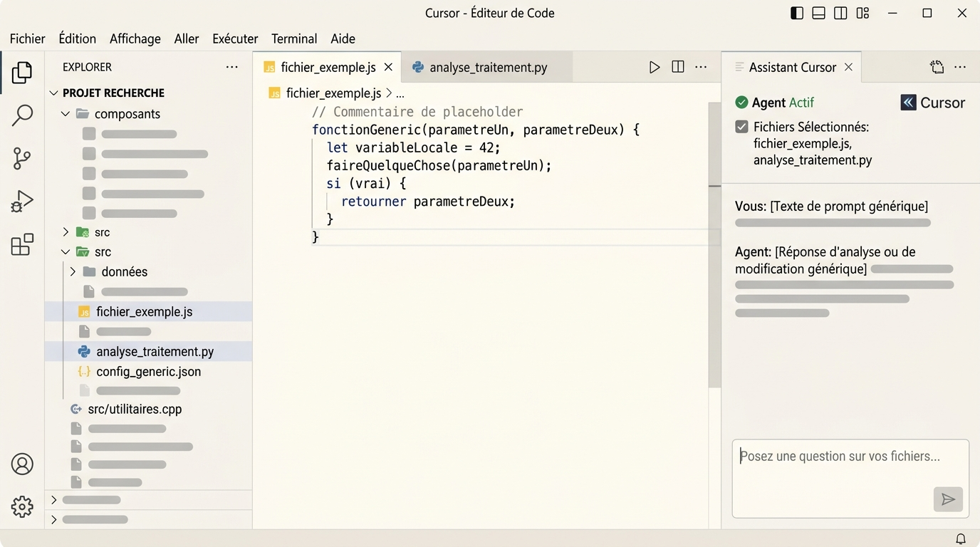Expand the données folder
Image resolution: width=980 pixels, height=547 pixels.
point(73,272)
